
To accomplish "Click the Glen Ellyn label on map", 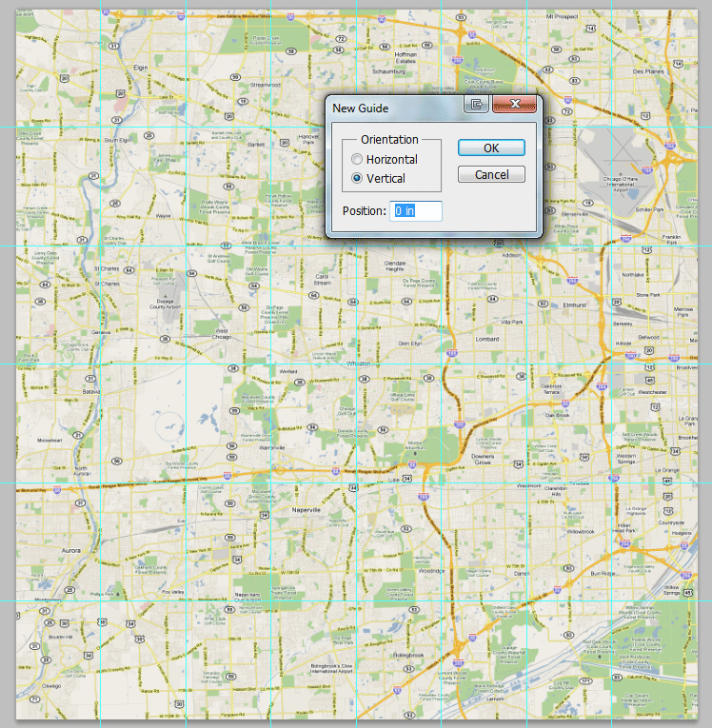I will pyautogui.click(x=410, y=344).
